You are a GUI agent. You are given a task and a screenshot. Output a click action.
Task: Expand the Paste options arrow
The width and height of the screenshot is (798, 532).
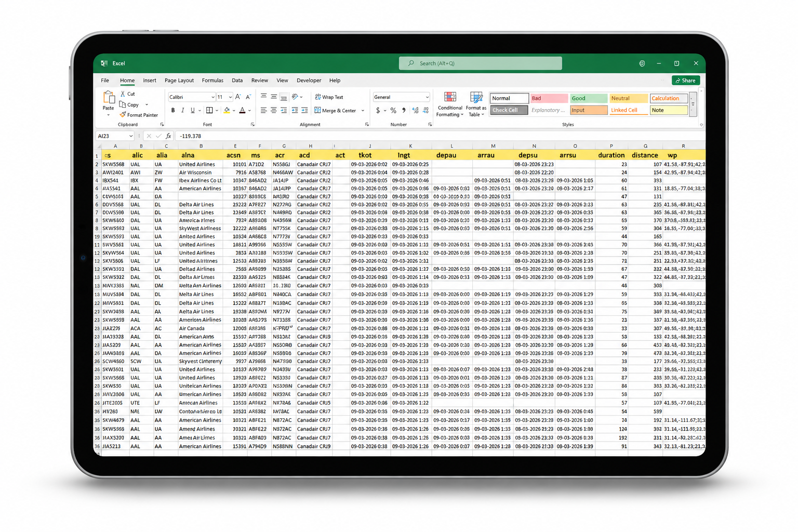point(109,115)
